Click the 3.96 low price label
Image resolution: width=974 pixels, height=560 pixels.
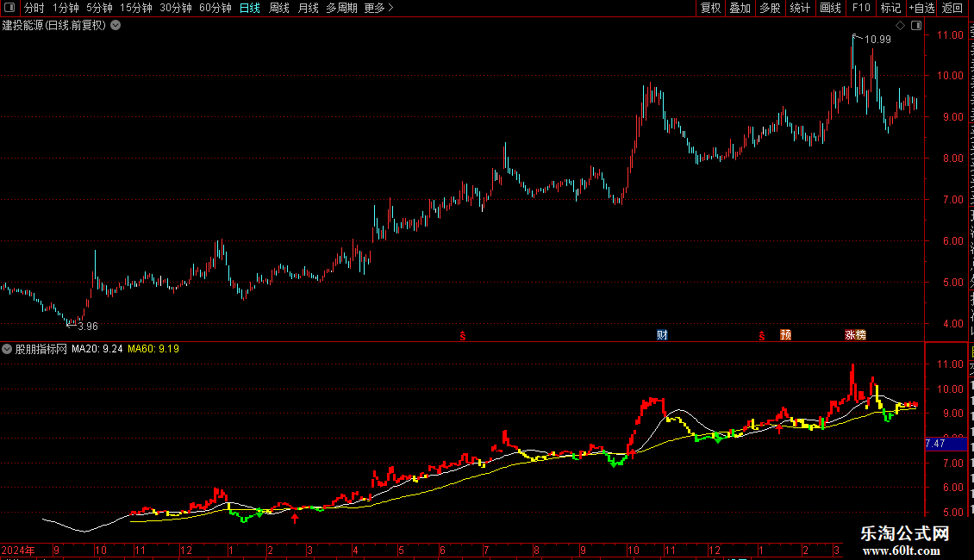[x=88, y=327]
